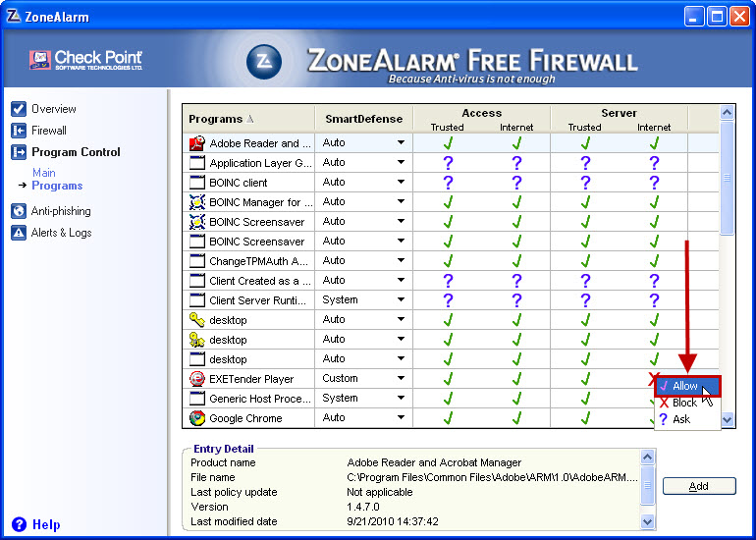Open the Anti-phishing globe icon

click(x=19, y=211)
